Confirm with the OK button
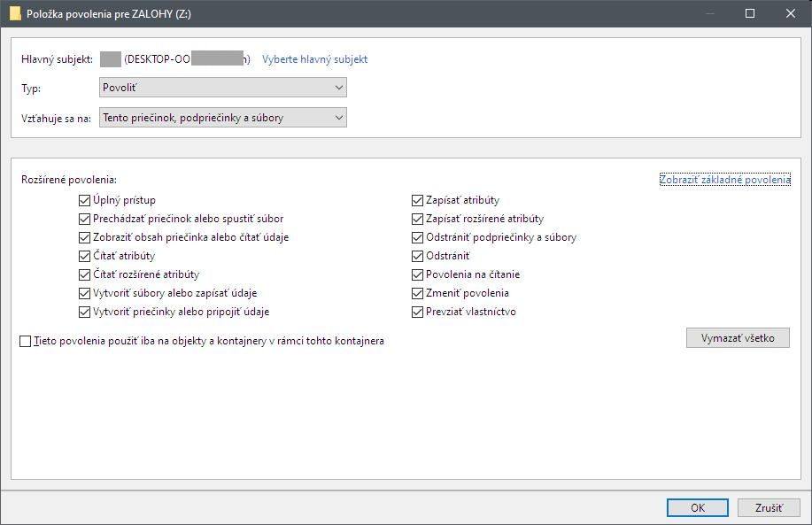 tap(698, 508)
